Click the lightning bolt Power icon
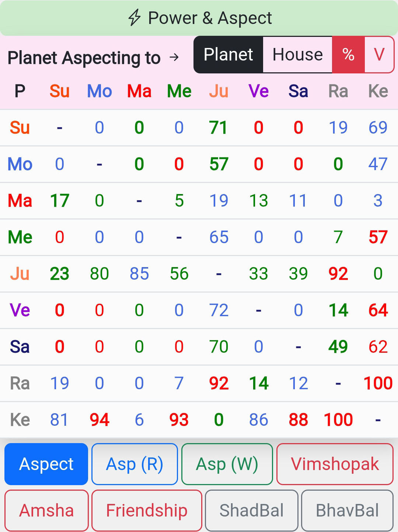Screen dimensions: 398x532 (x=135, y=18)
